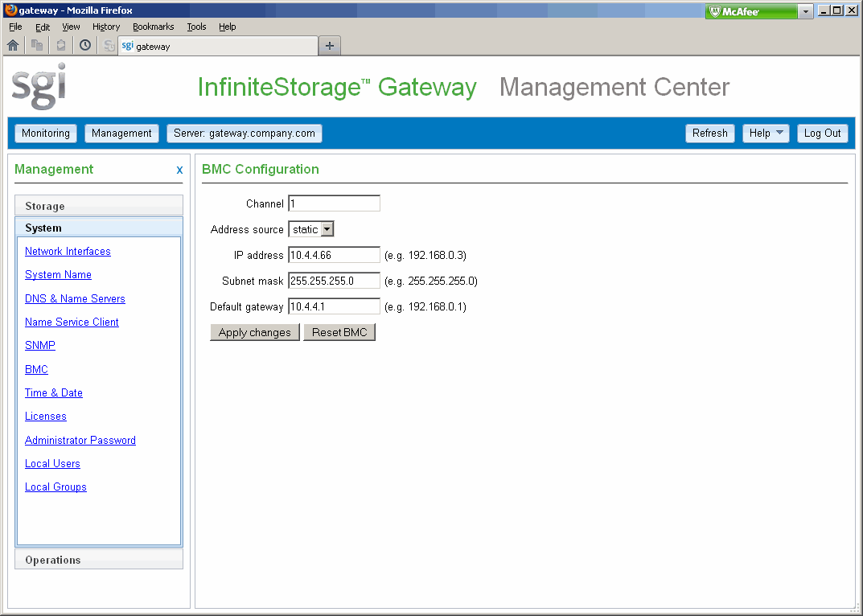The height and width of the screenshot is (616, 863).
Task: Open Network Interfaces link
Action: click(68, 251)
